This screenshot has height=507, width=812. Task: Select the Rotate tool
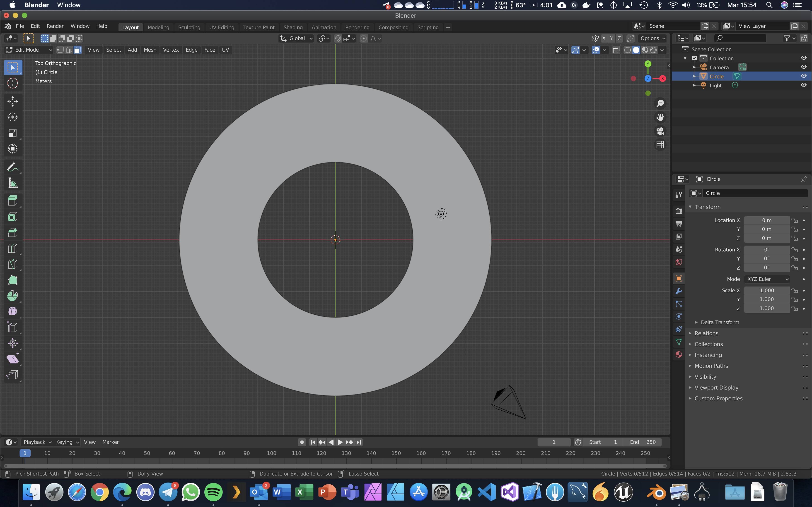pyautogui.click(x=12, y=117)
